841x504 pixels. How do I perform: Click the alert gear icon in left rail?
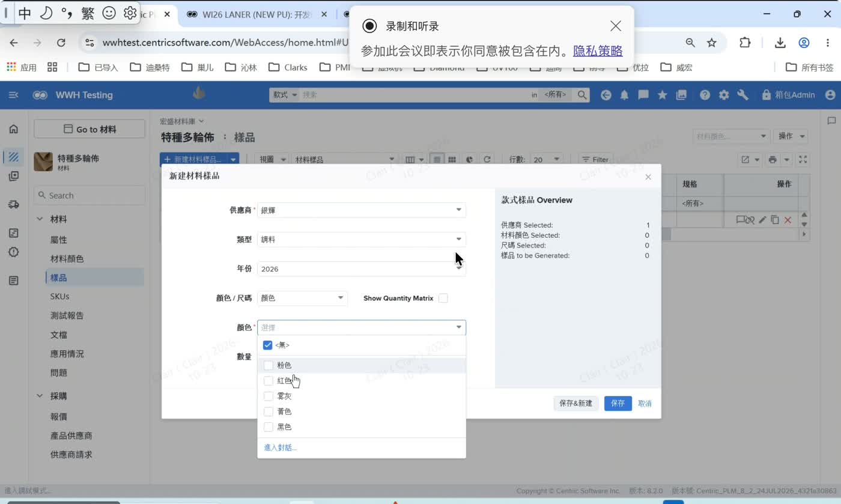pyautogui.click(x=13, y=252)
